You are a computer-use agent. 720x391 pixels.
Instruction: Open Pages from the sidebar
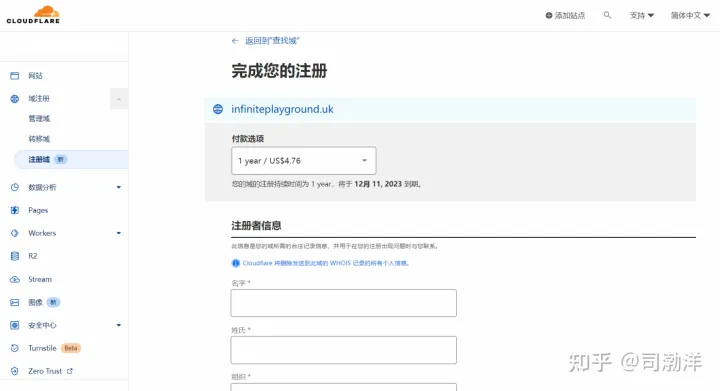[x=38, y=210]
